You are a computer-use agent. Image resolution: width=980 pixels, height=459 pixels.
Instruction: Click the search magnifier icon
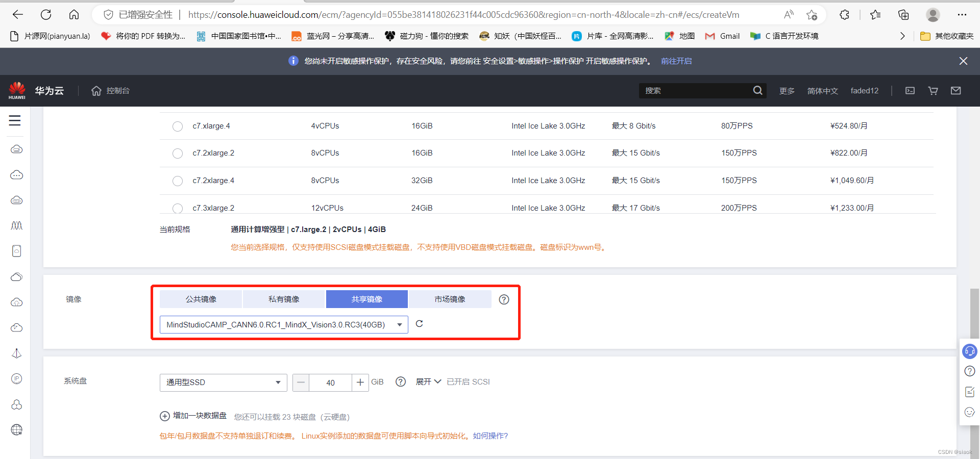[x=757, y=90]
